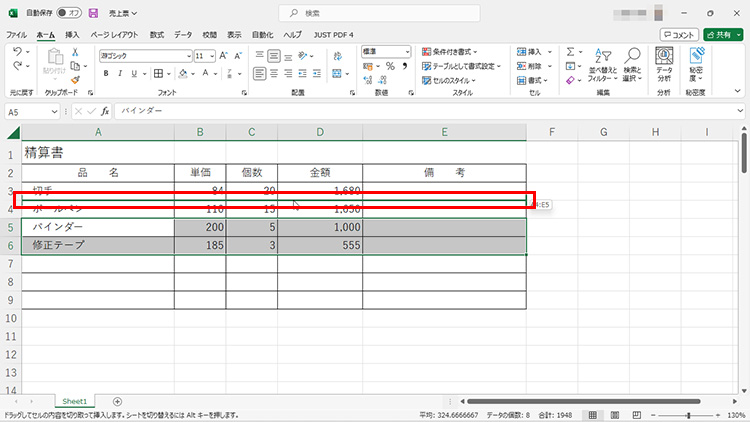
Task: Toggle Italic formatting
Action: [x=119, y=73]
